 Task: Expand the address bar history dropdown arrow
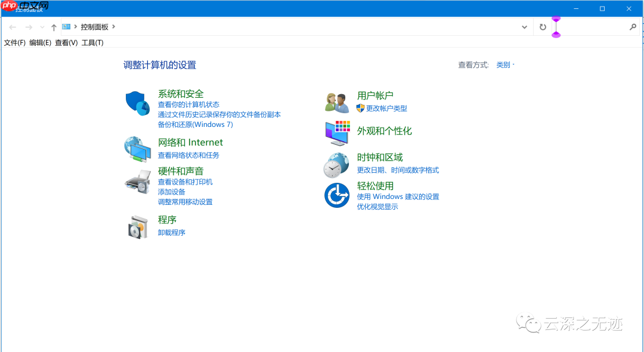524,27
